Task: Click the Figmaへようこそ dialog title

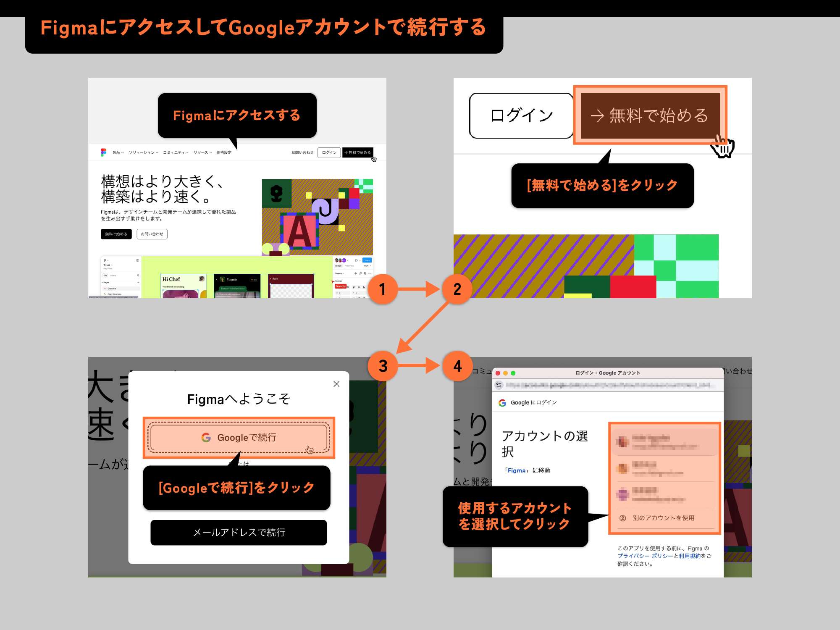Action: tap(239, 399)
